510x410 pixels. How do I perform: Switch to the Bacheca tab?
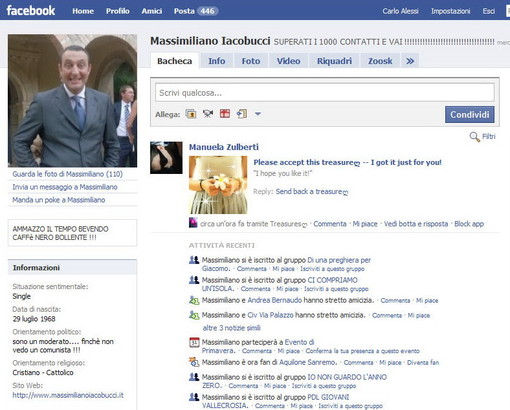[x=175, y=61]
